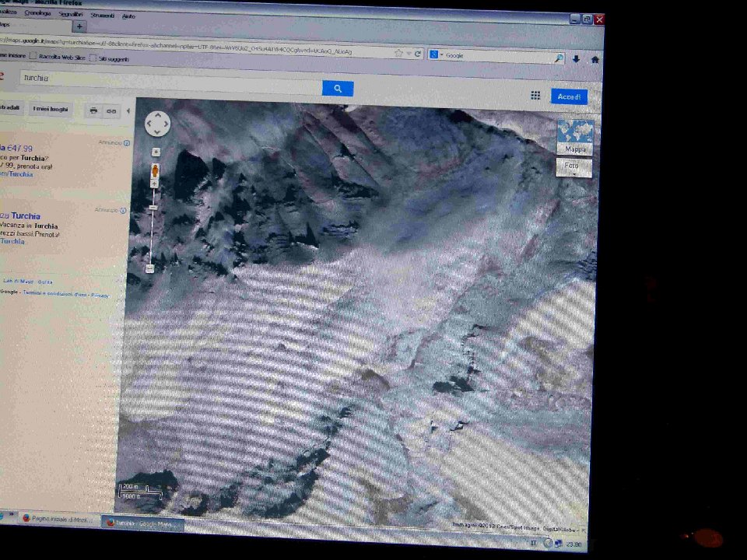Click the zoom slider handle
This screenshot has height=560, width=747.
[153, 208]
